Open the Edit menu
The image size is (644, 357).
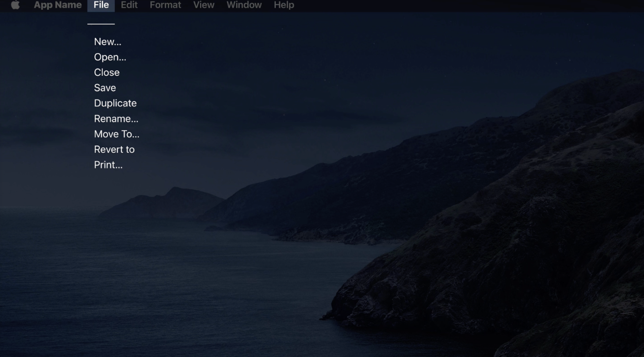(129, 5)
